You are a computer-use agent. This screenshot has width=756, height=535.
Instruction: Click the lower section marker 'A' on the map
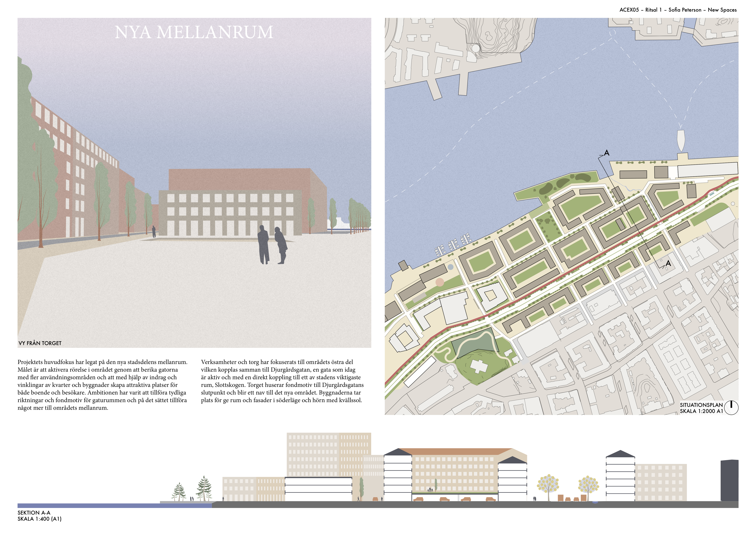668,263
